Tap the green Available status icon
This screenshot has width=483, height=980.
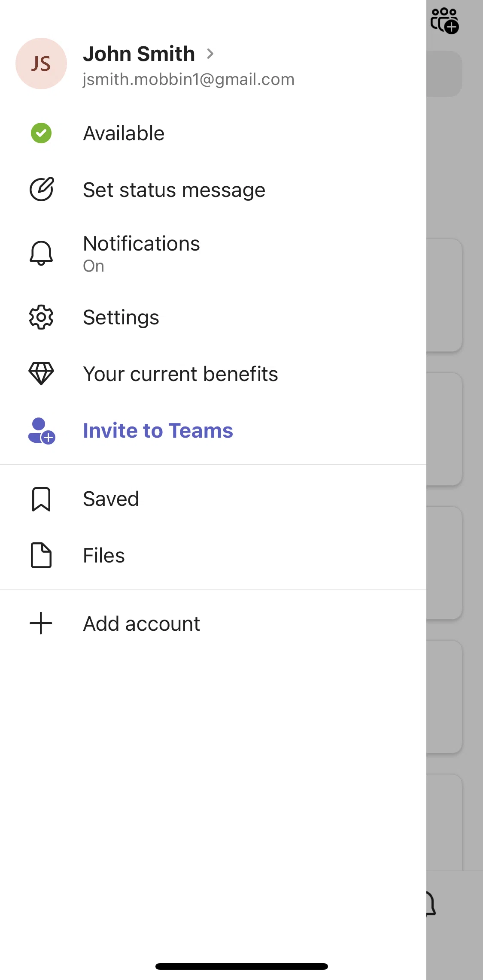tap(41, 133)
